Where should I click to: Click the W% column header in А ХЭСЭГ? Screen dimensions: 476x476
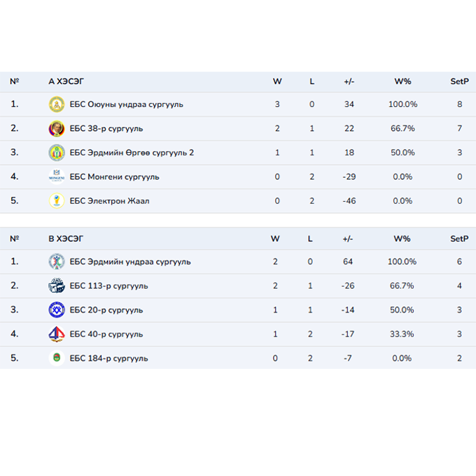[x=403, y=81]
